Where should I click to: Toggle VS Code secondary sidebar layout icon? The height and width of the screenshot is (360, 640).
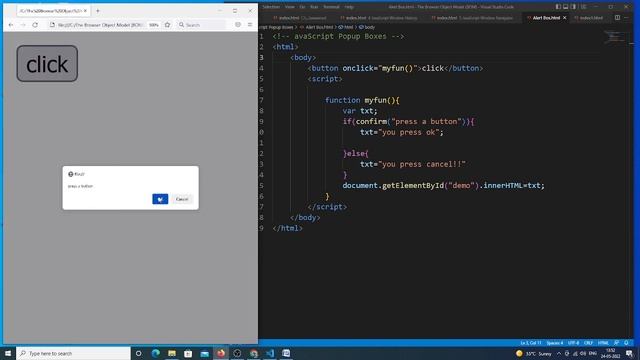click(x=573, y=7)
